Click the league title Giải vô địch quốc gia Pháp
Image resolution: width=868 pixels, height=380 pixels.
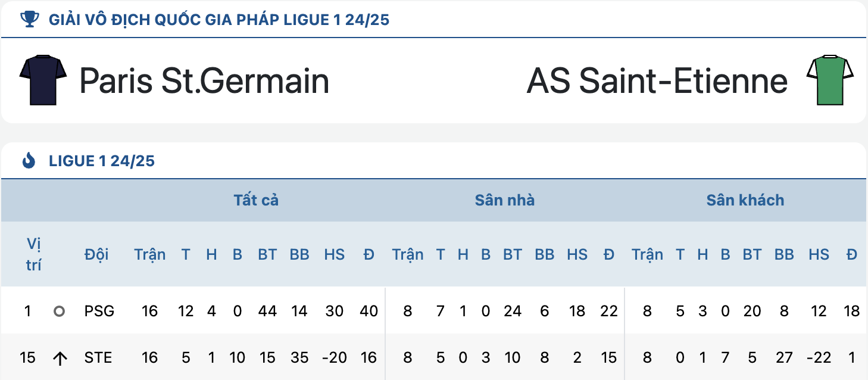219,20
